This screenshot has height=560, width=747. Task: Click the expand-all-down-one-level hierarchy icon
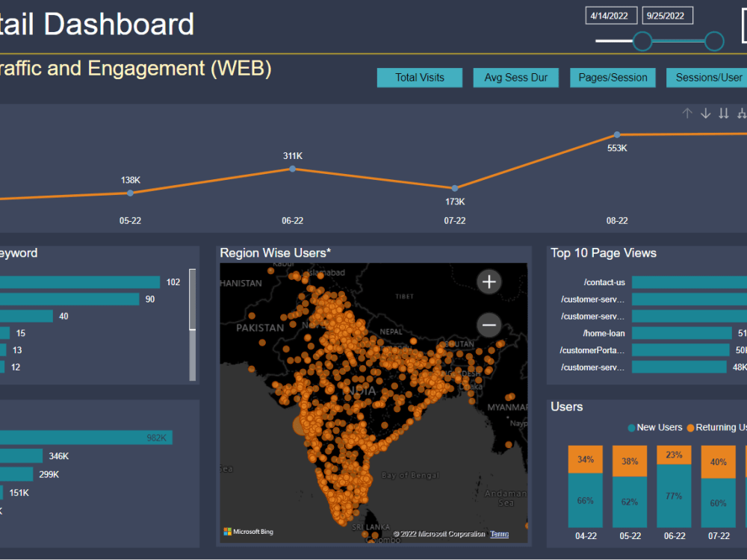pyautogui.click(x=741, y=113)
